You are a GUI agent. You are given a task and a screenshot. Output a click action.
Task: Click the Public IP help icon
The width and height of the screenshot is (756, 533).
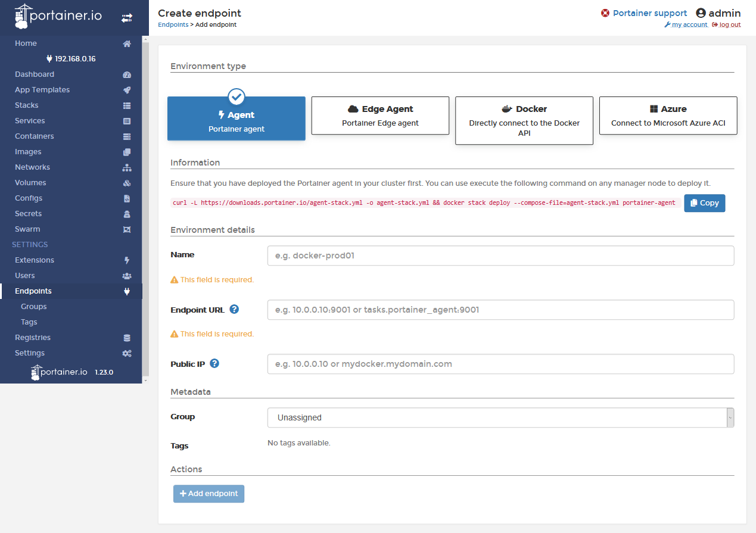(214, 363)
